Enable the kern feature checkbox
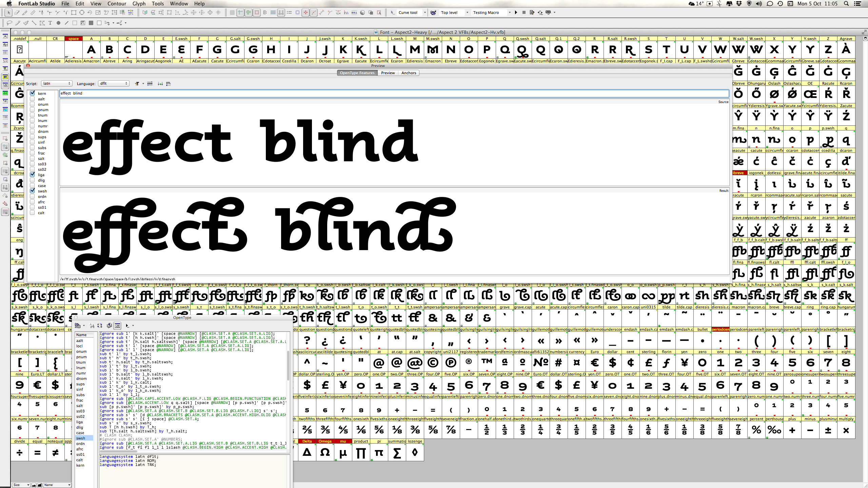868x488 pixels. pos(33,93)
